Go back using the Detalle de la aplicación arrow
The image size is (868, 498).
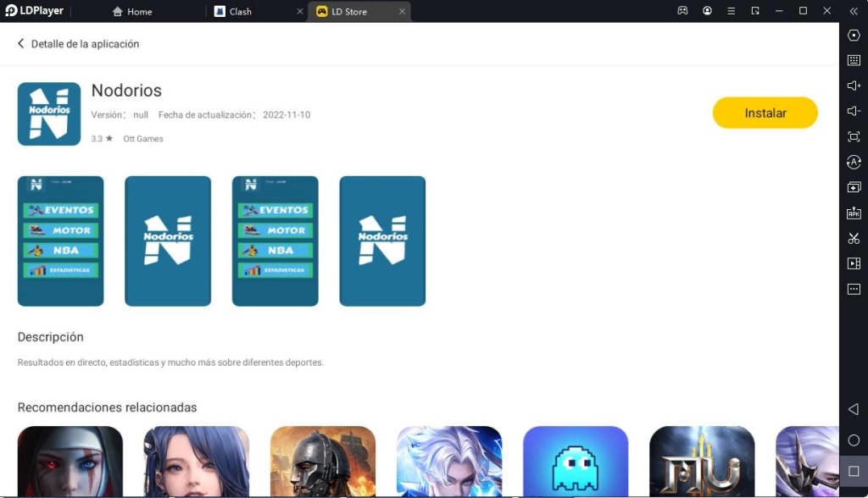coord(21,43)
